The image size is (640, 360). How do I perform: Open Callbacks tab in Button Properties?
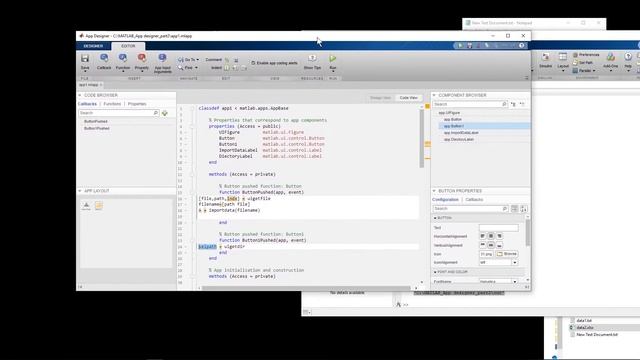474,200
